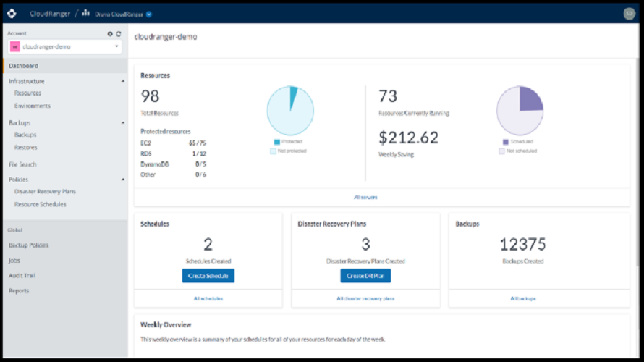Image resolution: width=644 pixels, height=362 pixels.
Task: Click the CloudRanger logo icon
Action: coord(12,14)
